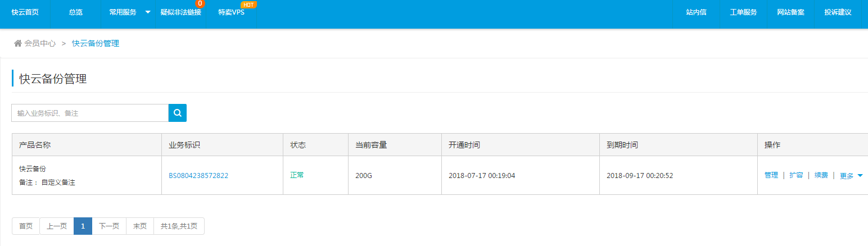The width and height of the screenshot is (868, 246).
Task: Click 续费 link in operations column
Action: click(821, 175)
